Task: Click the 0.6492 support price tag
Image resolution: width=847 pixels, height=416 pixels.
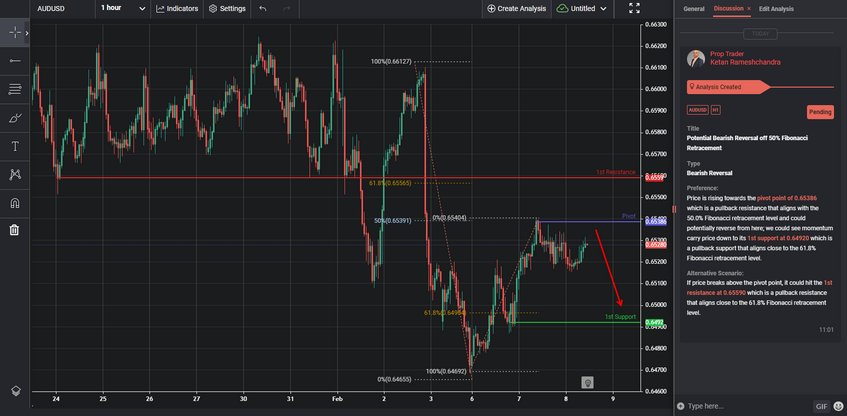Action: click(654, 323)
